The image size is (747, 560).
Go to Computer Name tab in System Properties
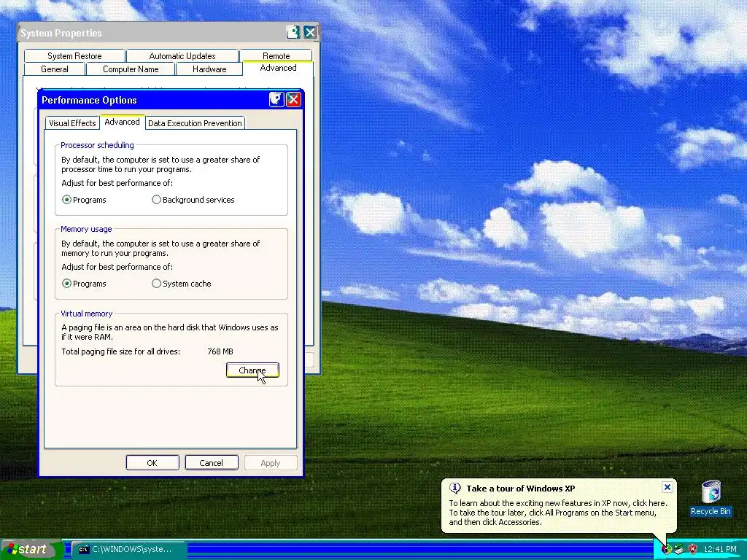(x=131, y=69)
